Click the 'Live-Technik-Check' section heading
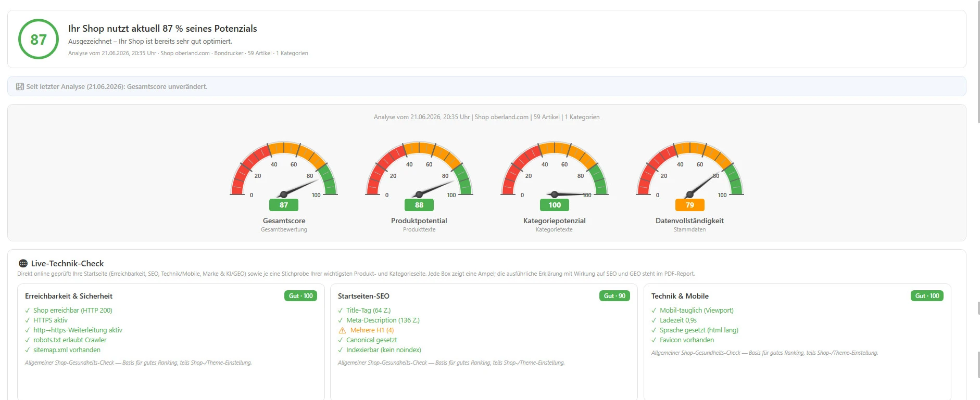This screenshot has height=400, width=980. (x=67, y=264)
